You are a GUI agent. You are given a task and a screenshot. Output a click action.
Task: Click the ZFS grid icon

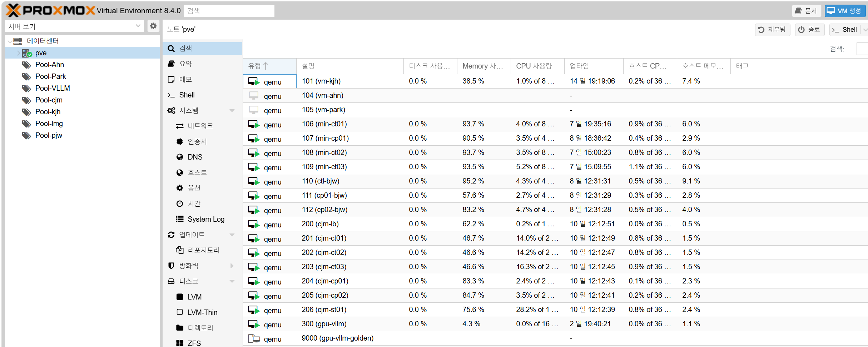180,343
